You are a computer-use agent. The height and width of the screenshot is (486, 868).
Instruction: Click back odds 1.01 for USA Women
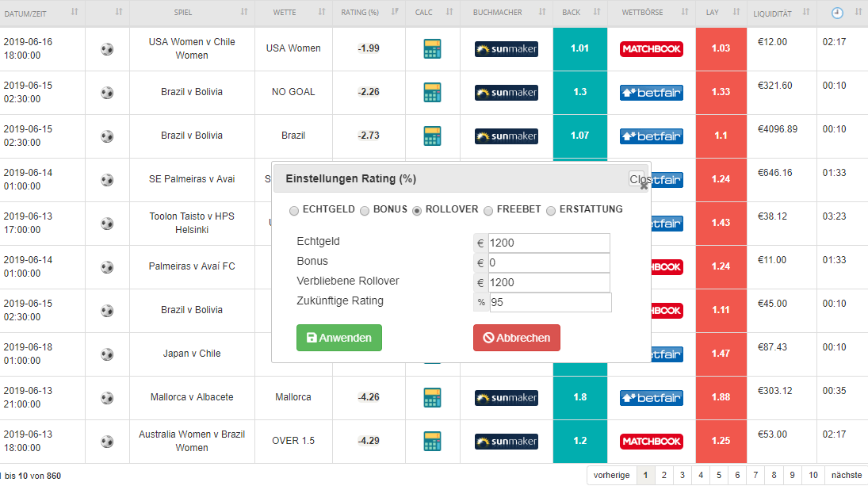tap(579, 48)
